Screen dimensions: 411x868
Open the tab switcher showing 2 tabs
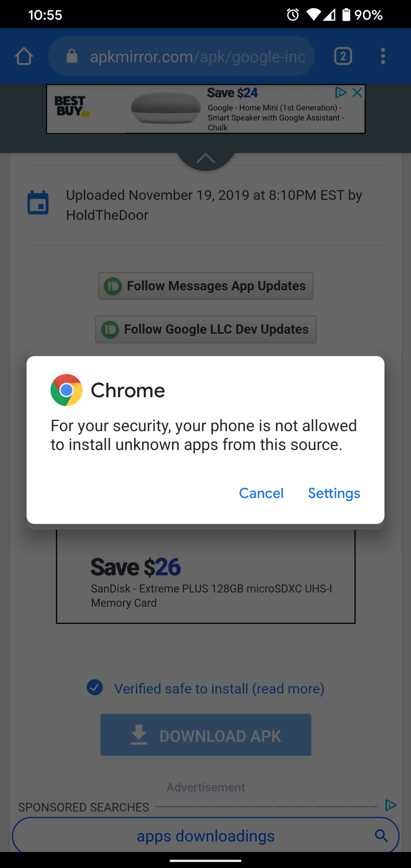pos(343,56)
